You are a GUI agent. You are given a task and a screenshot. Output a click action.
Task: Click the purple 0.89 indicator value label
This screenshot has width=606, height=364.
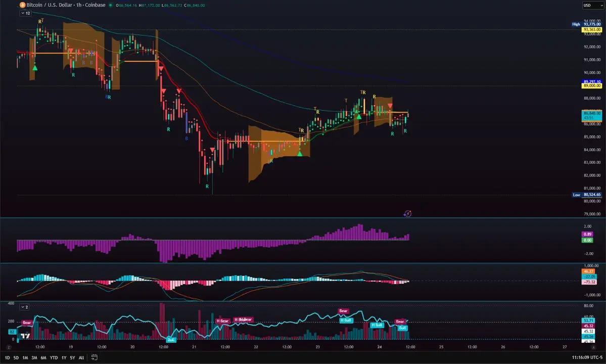pos(587,234)
